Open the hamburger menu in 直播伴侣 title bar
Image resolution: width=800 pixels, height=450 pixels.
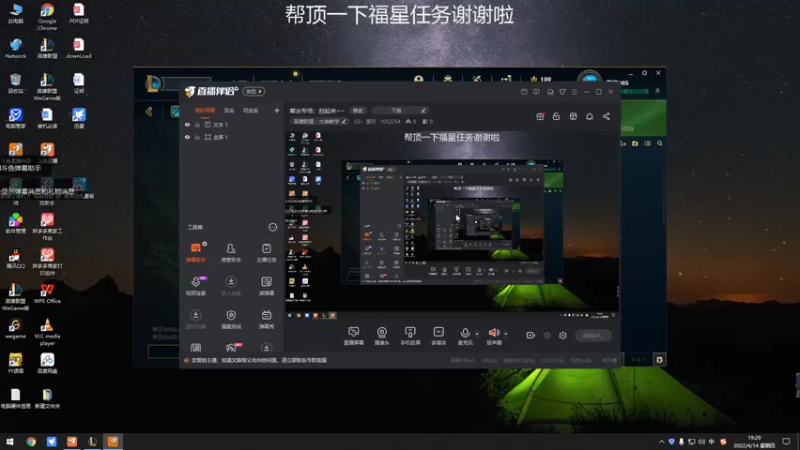point(574,92)
